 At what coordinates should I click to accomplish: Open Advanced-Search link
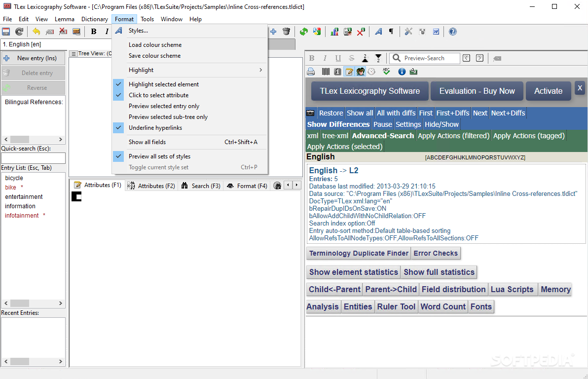(x=383, y=136)
